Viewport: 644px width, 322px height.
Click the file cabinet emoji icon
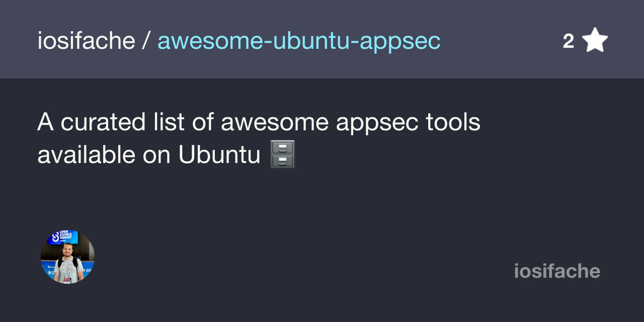282,154
